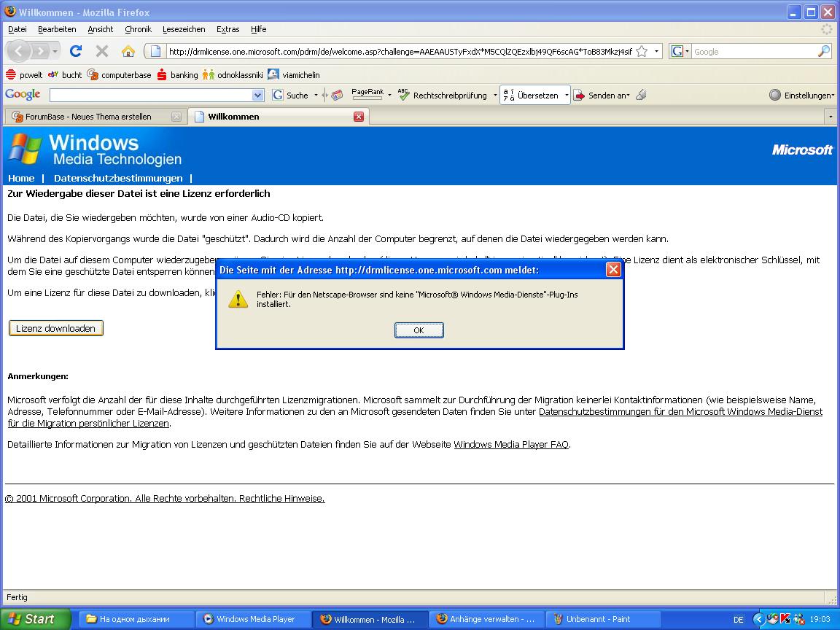Open the Windows Media Player FAQ link
The width and height of the screenshot is (840, 630).
[511, 445]
